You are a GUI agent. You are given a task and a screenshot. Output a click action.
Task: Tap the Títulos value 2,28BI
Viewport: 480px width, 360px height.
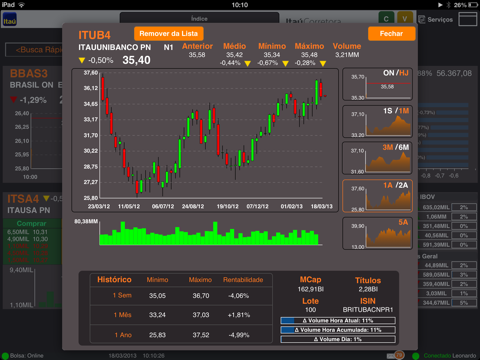click(x=368, y=289)
